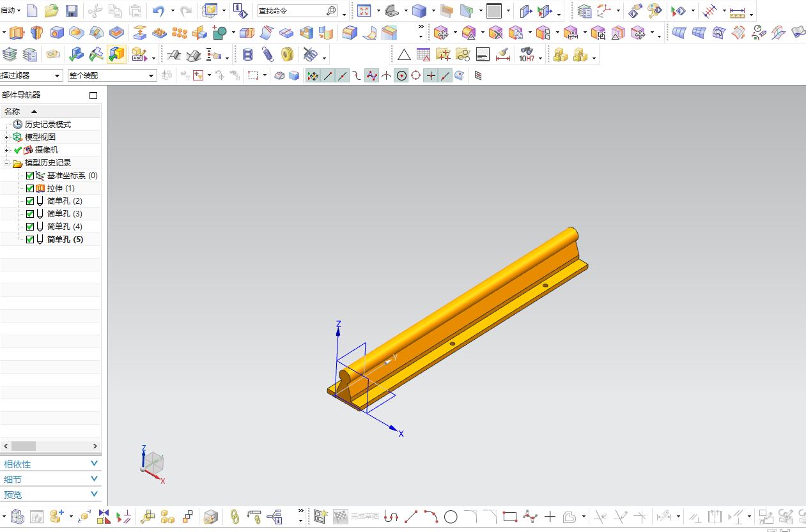Click the bounded grid snap icon
The height and width of the screenshot is (532, 806).
477,75
